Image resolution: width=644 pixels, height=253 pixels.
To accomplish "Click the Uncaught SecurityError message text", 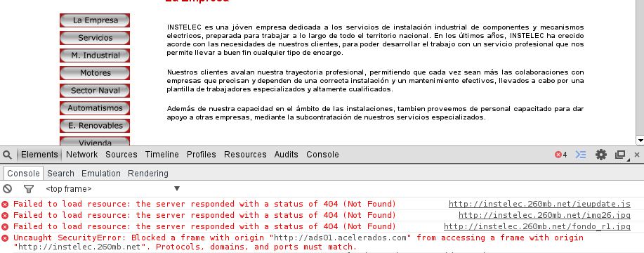I will pyautogui.click(x=298, y=242).
